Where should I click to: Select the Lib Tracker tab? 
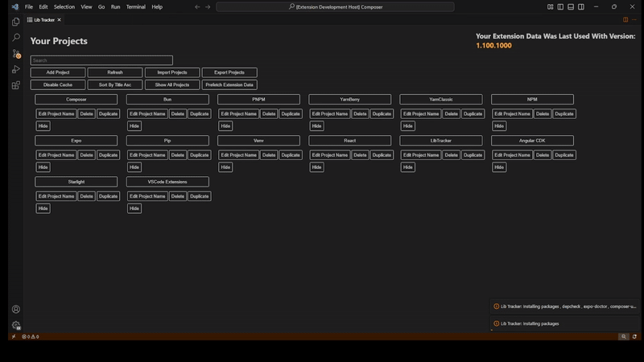[44, 19]
